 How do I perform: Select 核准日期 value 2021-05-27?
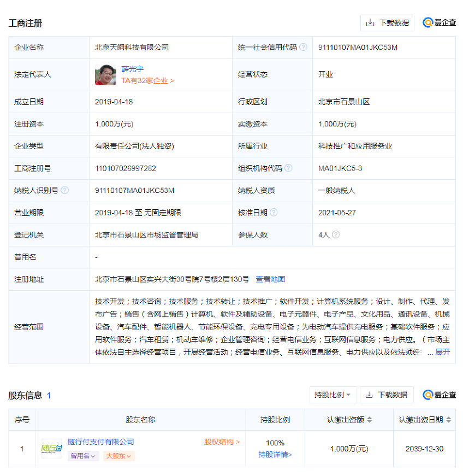tap(337, 213)
